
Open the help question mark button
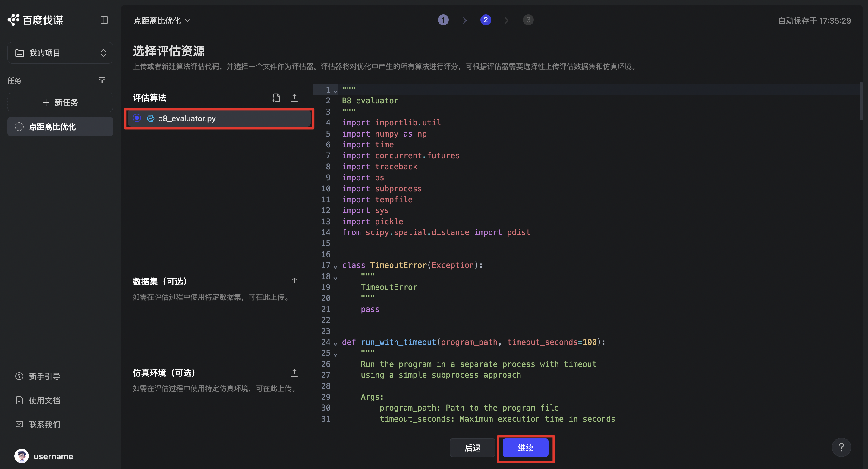[841, 447]
